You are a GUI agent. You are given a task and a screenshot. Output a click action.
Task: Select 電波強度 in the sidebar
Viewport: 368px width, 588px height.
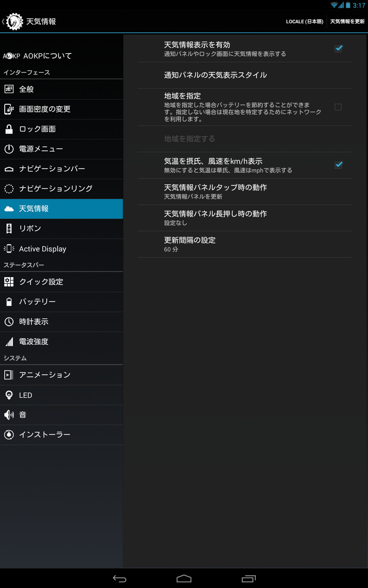pos(61,341)
